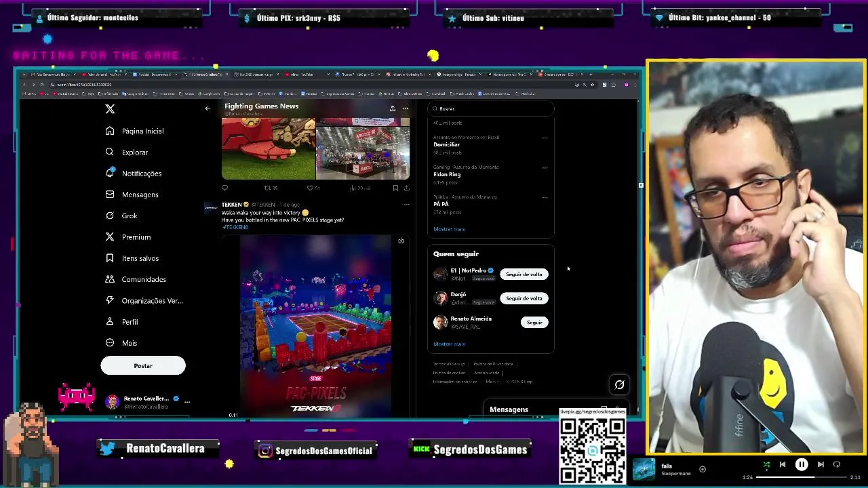Open the PÁ PÁ trending topic
Screen dimensions: 868x488
click(x=441, y=204)
